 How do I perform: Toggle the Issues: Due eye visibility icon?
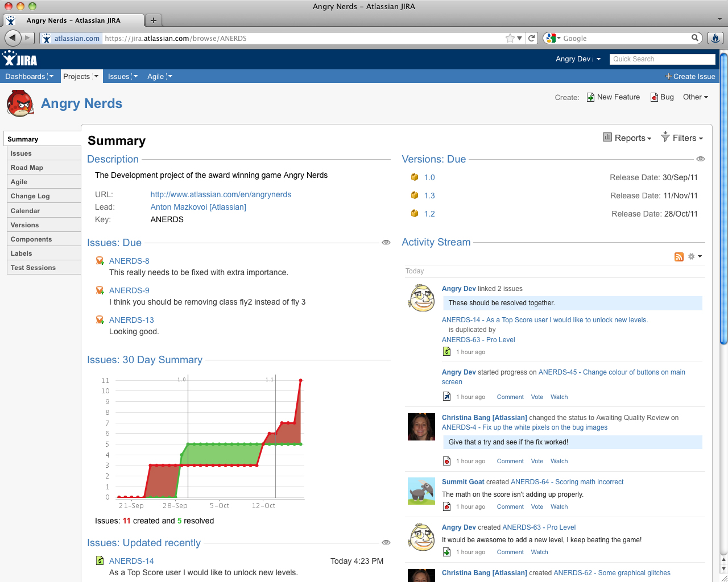(386, 243)
